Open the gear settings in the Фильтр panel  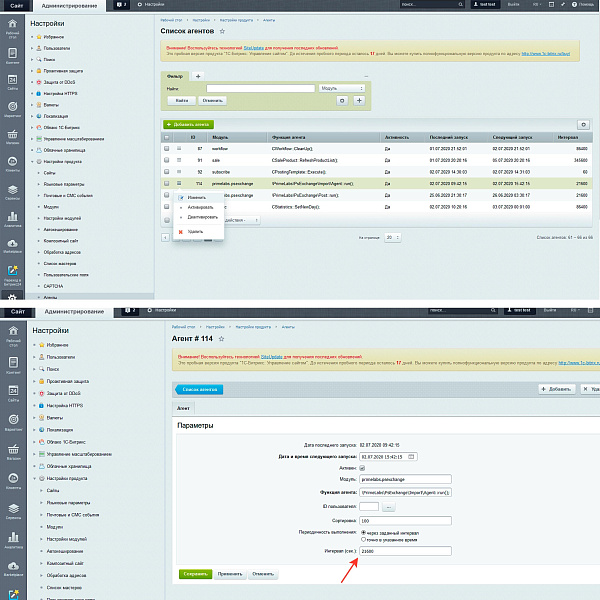click(x=343, y=100)
